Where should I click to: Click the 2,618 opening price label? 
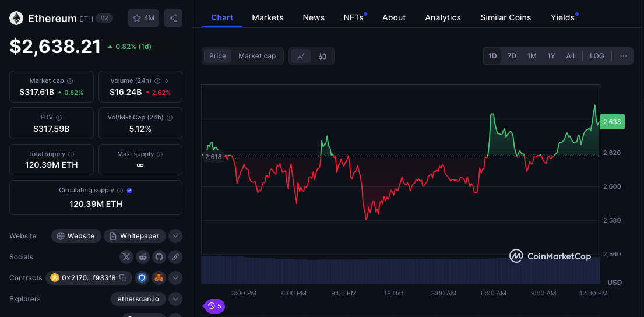[x=213, y=157]
